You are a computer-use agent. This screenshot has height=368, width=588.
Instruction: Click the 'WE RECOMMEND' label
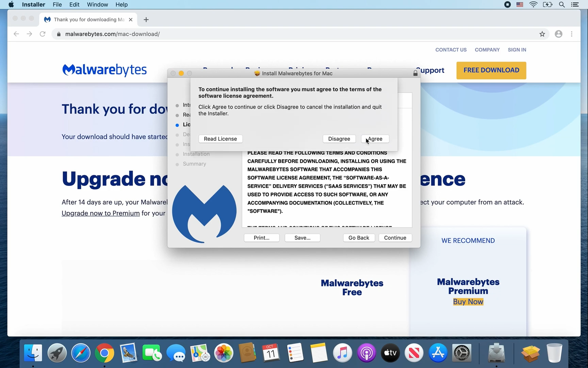468,241
